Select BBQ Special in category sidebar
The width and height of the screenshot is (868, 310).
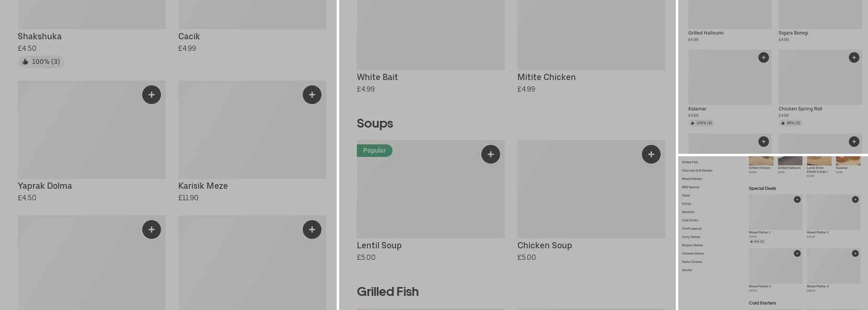click(690, 187)
